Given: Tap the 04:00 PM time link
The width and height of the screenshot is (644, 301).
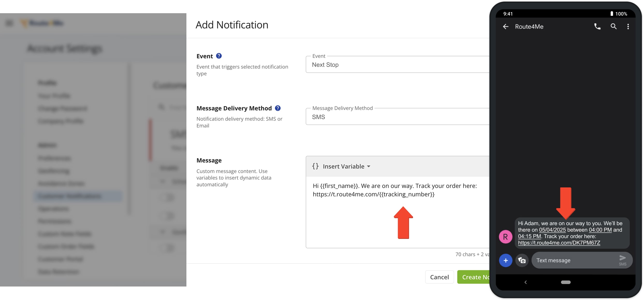Looking at the screenshot, I should pos(600,230).
